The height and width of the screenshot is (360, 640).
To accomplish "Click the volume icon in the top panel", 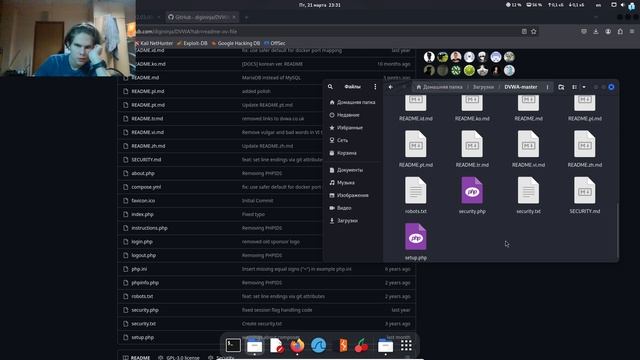I will point(622,5).
